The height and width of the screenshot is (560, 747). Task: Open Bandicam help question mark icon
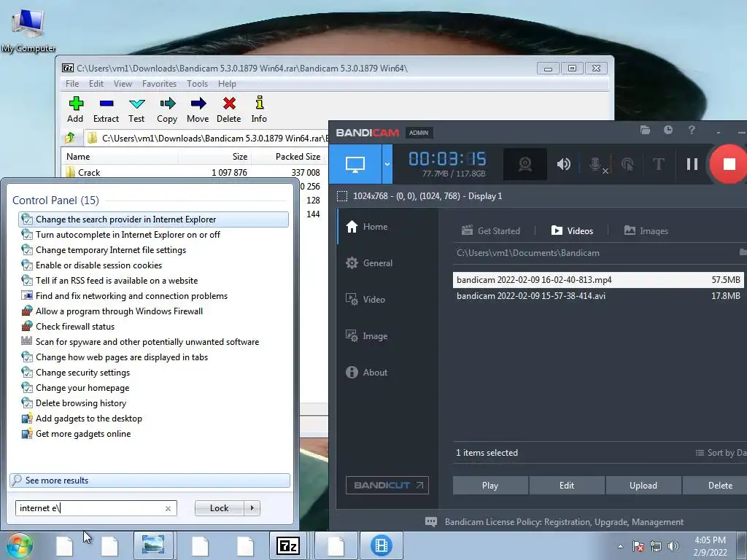692,130
